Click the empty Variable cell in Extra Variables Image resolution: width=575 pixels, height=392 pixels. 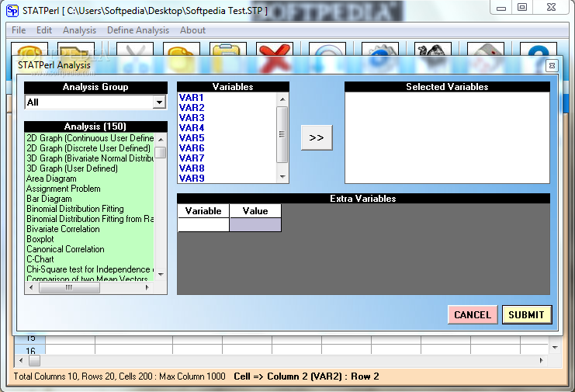point(203,225)
